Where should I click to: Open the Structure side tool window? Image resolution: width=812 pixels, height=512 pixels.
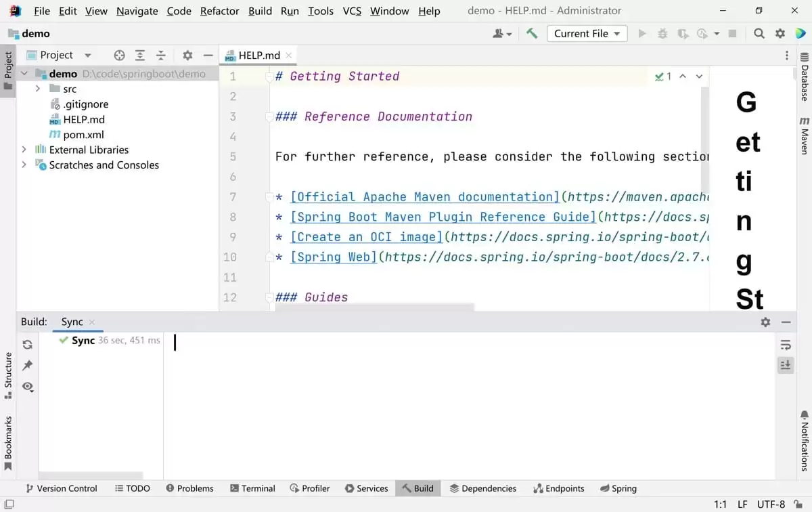coord(8,375)
